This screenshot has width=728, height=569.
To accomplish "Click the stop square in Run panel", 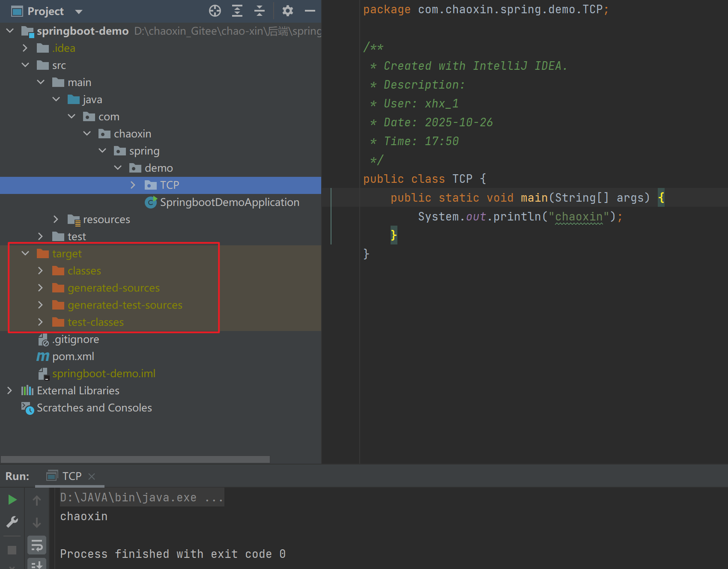I will click(x=12, y=550).
